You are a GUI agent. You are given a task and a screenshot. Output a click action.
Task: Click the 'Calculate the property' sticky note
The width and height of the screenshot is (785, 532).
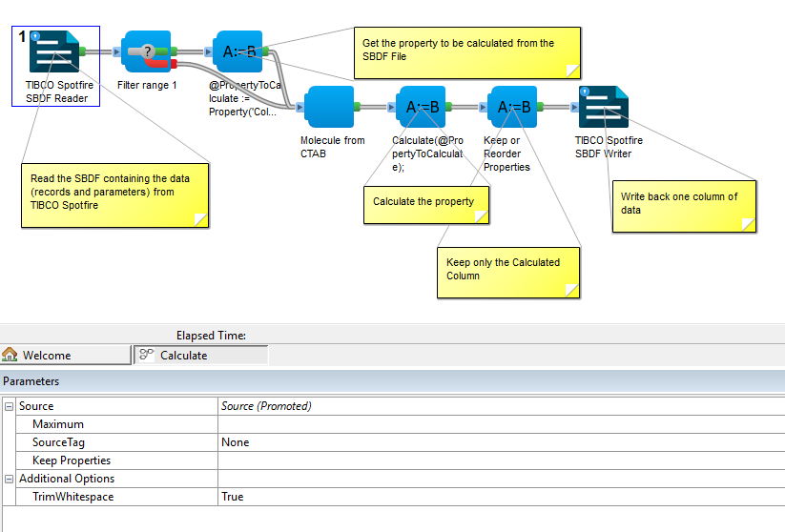click(426, 205)
